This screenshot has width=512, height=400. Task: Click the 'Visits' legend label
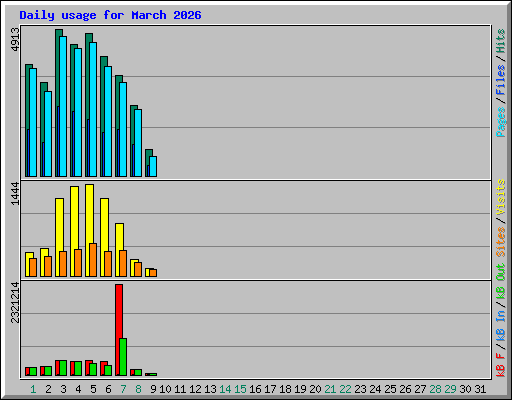[501, 197]
